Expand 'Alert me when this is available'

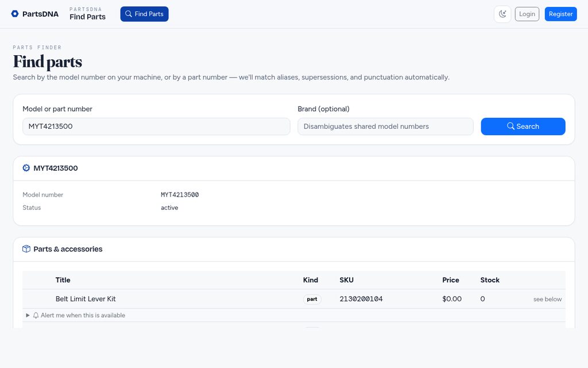click(75, 316)
